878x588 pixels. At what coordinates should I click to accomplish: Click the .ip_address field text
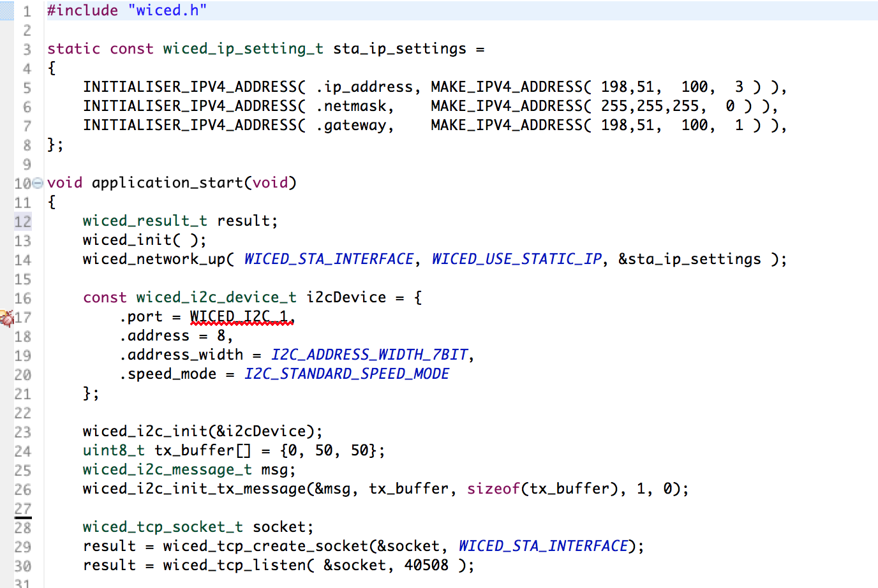tap(365, 87)
